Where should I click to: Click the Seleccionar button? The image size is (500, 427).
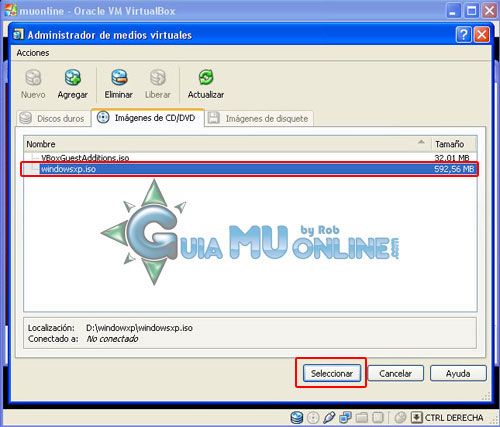click(332, 373)
